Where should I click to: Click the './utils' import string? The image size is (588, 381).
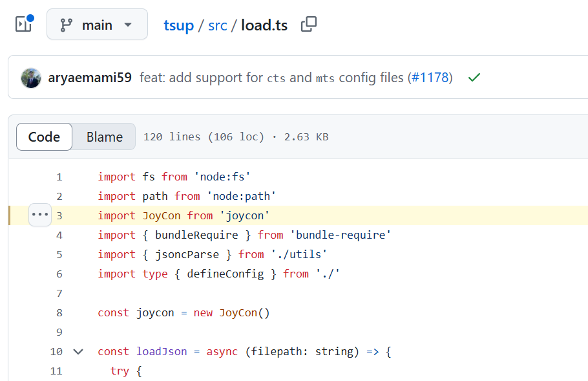point(299,254)
